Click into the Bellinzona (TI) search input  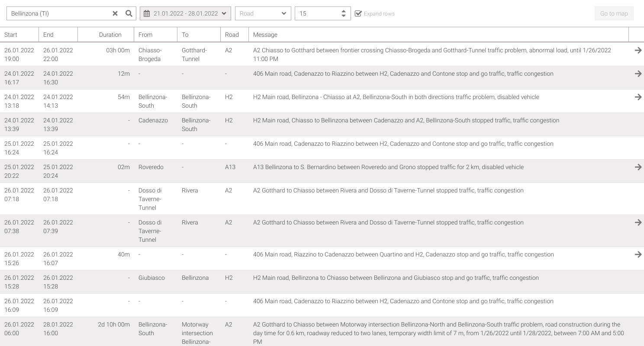tap(58, 13)
